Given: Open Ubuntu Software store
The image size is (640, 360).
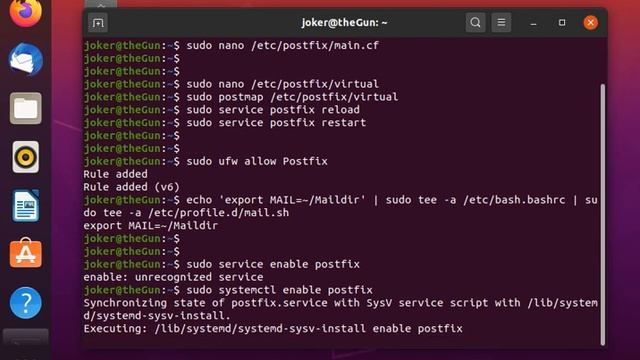Looking at the screenshot, I should tap(26, 253).
